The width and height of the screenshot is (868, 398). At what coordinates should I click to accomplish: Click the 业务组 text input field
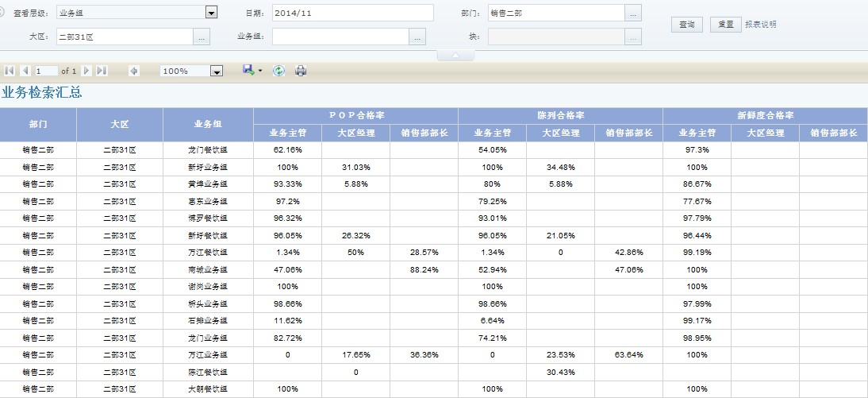coord(340,37)
